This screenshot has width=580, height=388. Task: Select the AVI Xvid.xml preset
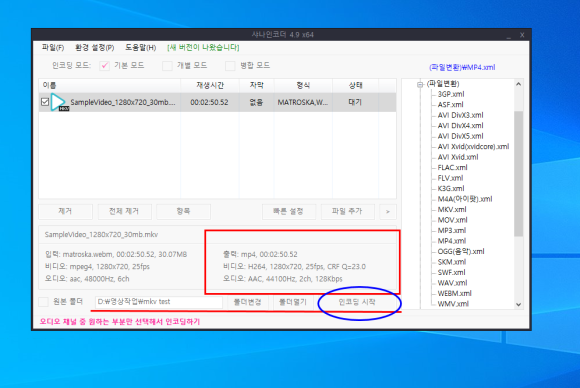coord(458,157)
